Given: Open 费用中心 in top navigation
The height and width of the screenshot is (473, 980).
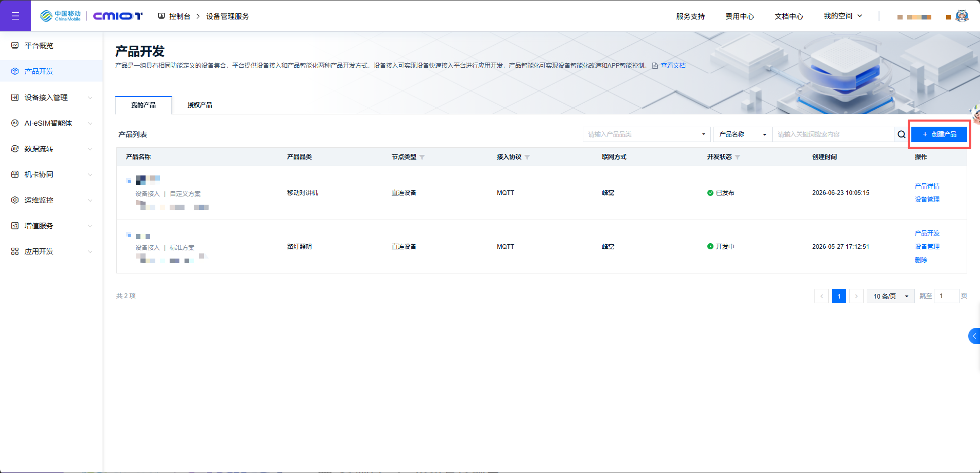Looking at the screenshot, I should [x=740, y=16].
